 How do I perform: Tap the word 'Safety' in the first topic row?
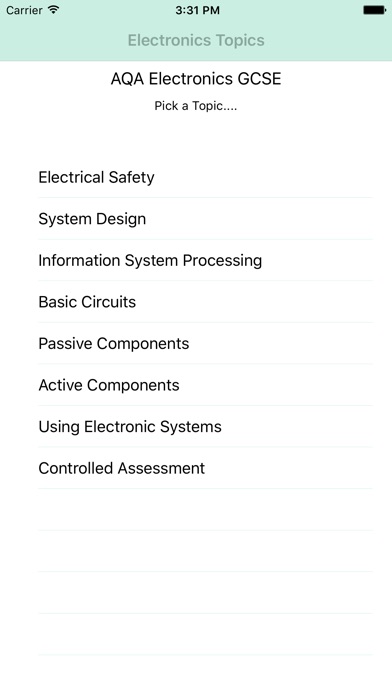[x=131, y=178]
